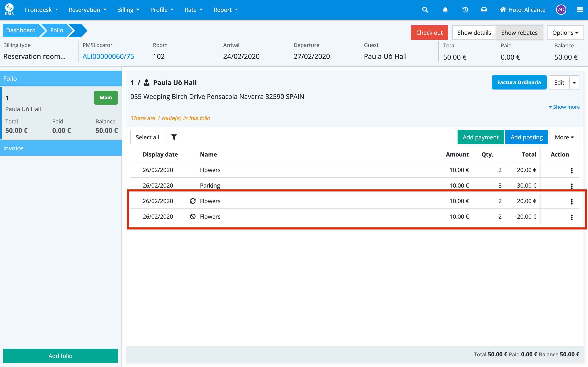Open action menu for the -20.00 € Flowers row
Viewport: 588px width, 367px height.
point(571,217)
